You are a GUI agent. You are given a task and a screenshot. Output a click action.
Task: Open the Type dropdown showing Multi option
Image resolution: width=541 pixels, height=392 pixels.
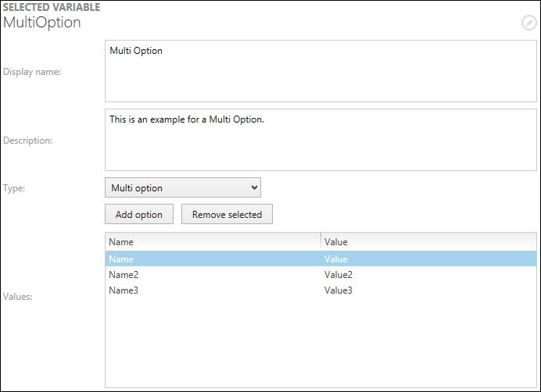click(x=183, y=187)
